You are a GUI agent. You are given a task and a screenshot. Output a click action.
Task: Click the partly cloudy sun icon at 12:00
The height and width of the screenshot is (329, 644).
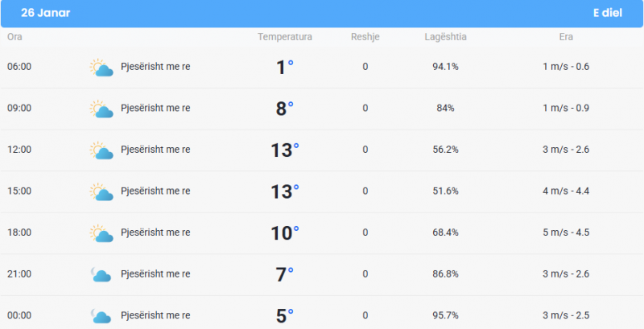tap(101, 150)
